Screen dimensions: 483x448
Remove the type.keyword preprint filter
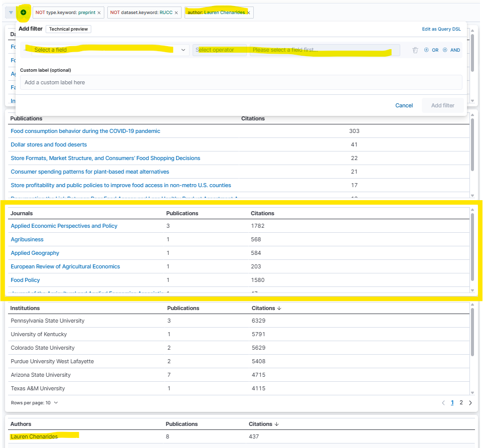pyautogui.click(x=99, y=13)
